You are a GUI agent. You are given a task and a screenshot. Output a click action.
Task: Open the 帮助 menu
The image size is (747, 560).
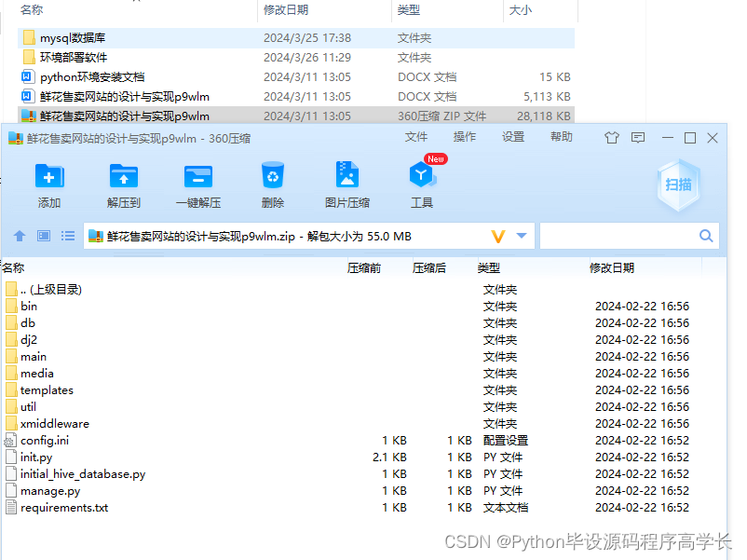(562, 137)
